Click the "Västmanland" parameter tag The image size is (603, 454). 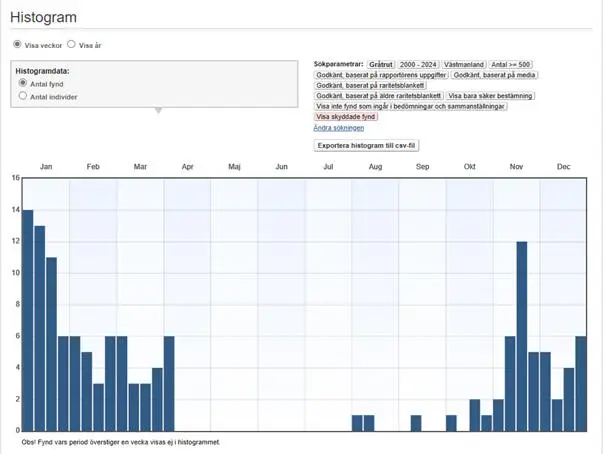pyautogui.click(x=466, y=64)
